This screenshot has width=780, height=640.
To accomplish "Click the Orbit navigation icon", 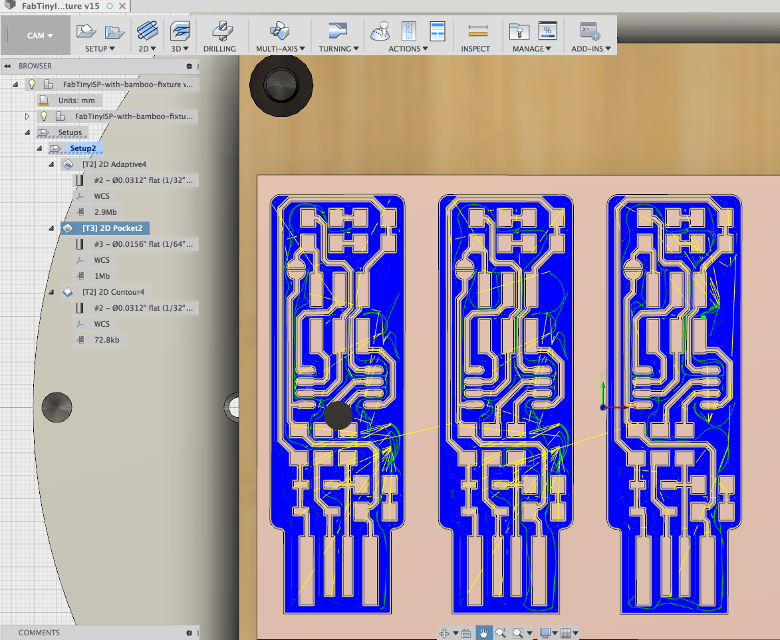I will click(444, 633).
